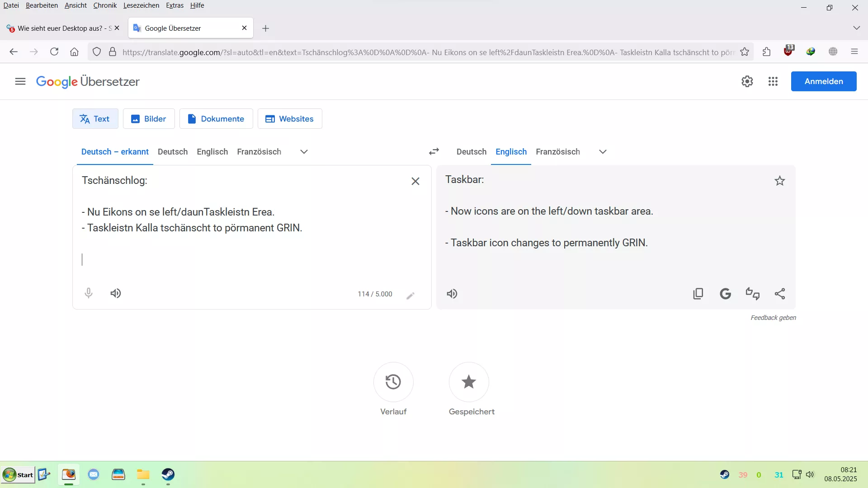The width and height of the screenshot is (868, 488).
Task: Show site security lock information
Action: [113, 52]
